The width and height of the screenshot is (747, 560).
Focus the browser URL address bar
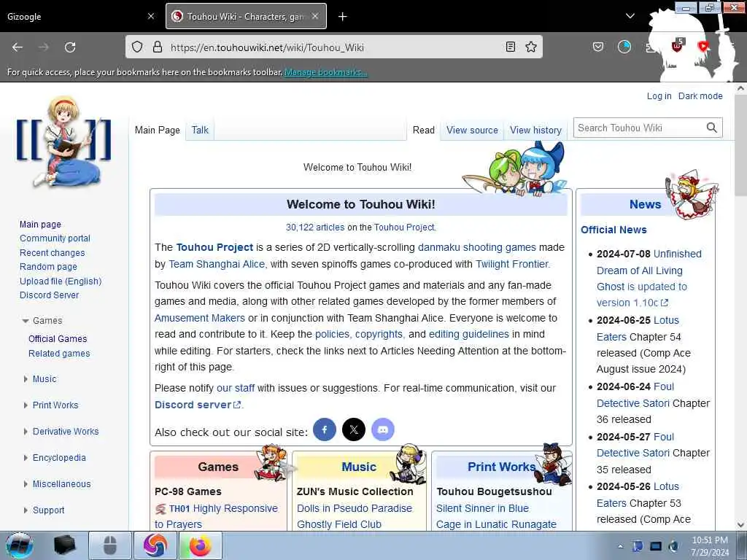click(x=336, y=47)
